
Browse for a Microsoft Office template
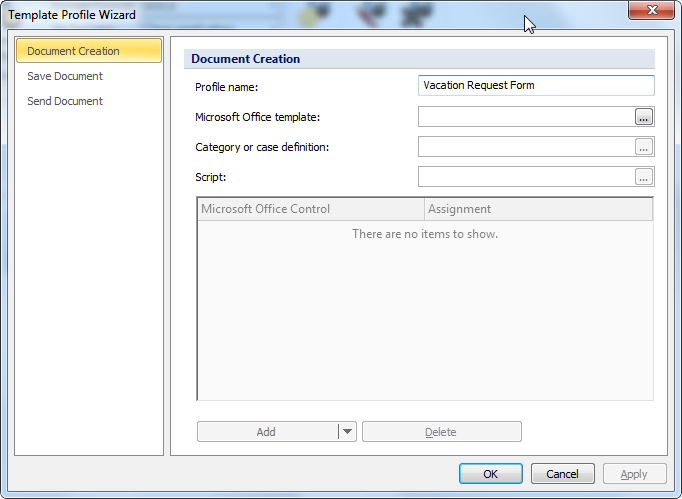(x=643, y=117)
